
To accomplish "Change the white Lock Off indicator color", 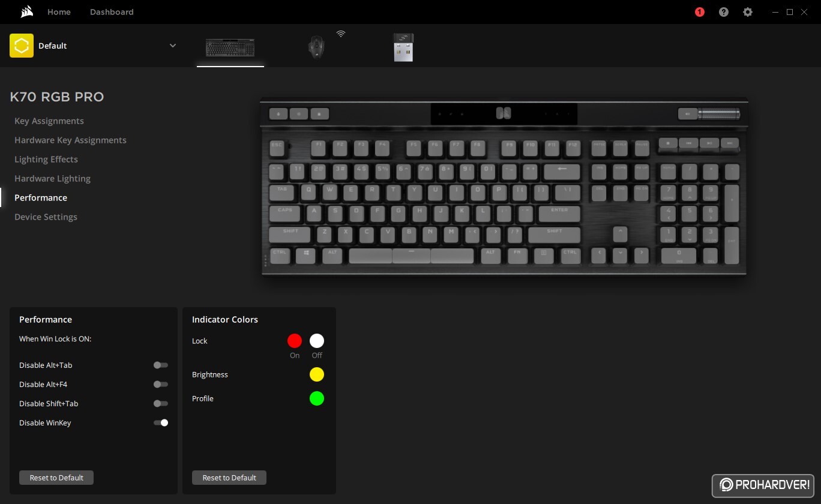I will click(317, 341).
